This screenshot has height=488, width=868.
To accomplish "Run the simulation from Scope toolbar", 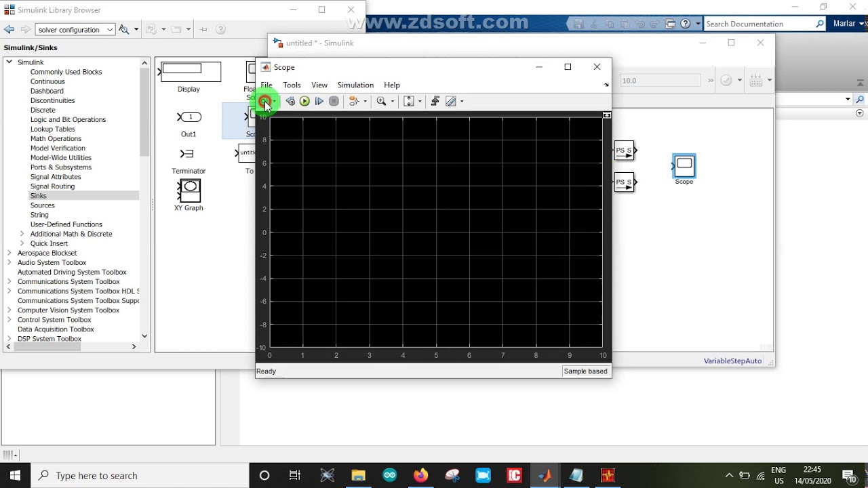I will (x=304, y=101).
